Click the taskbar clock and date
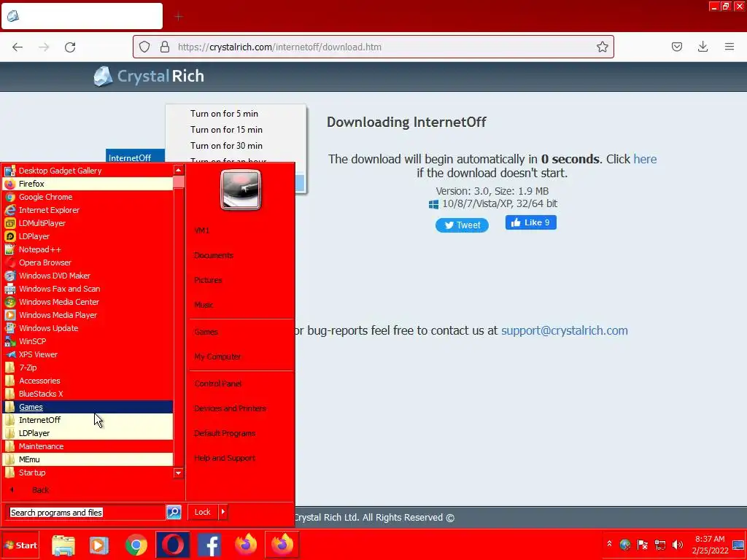 pyautogui.click(x=710, y=545)
